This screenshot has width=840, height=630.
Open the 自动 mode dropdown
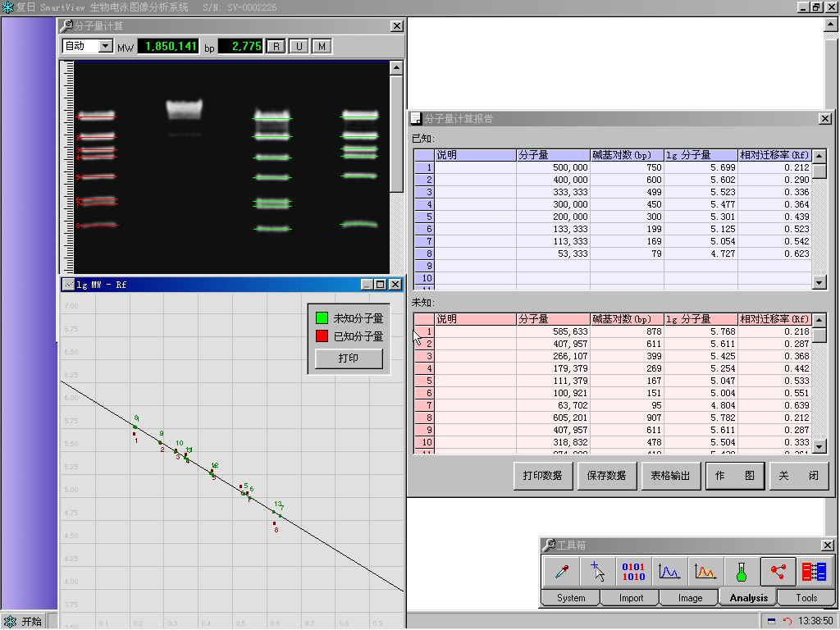[x=105, y=46]
